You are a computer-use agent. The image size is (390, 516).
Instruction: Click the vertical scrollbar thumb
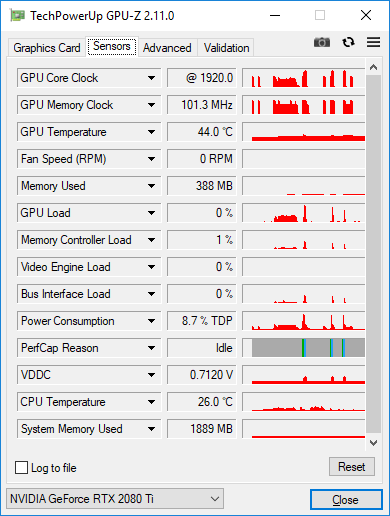pyautogui.click(x=373, y=254)
